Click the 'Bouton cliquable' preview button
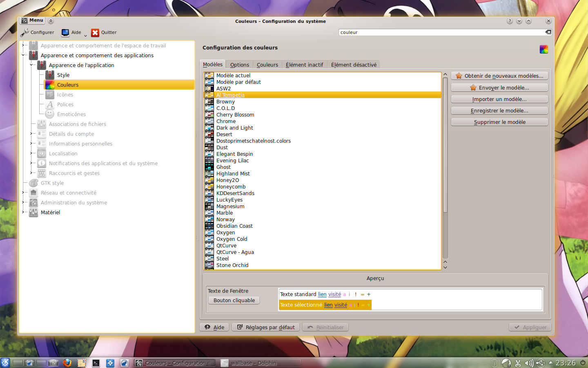The width and height of the screenshot is (588, 368). tap(234, 300)
